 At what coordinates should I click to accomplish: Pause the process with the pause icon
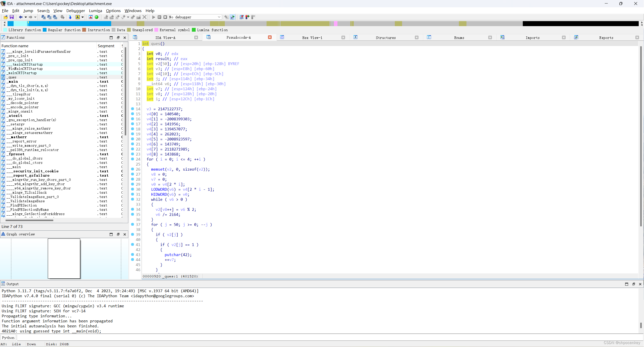(159, 17)
